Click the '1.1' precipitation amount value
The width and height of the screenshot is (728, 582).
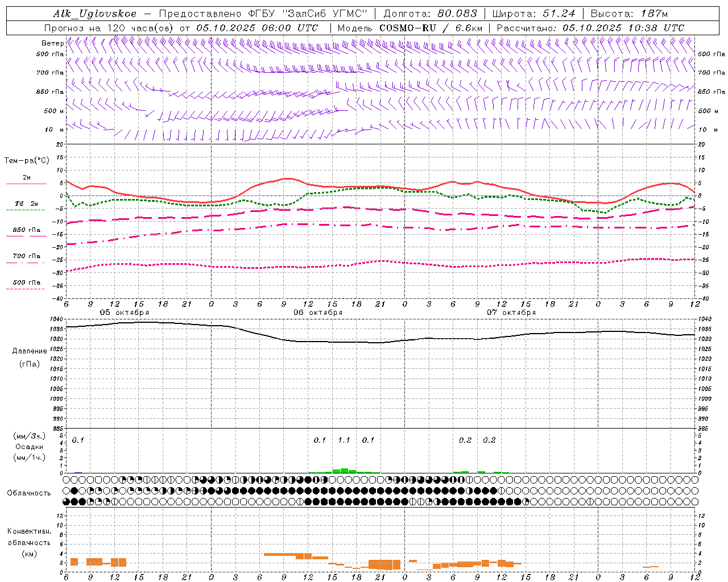[344, 440]
